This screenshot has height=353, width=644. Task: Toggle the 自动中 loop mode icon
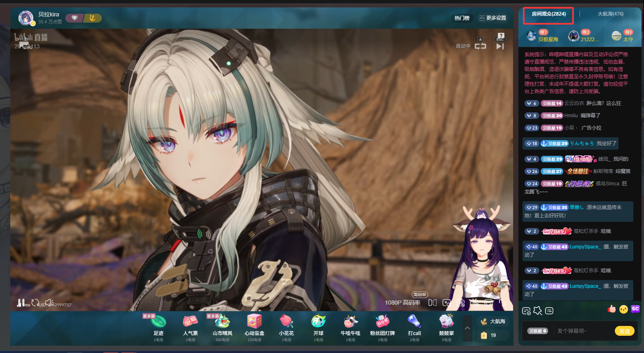[481, 46]
